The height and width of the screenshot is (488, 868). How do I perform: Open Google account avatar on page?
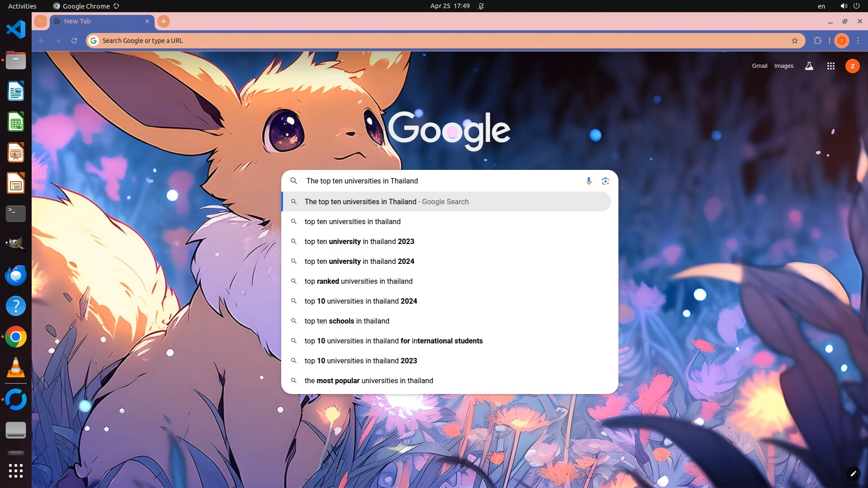click(x=852, y=66)
